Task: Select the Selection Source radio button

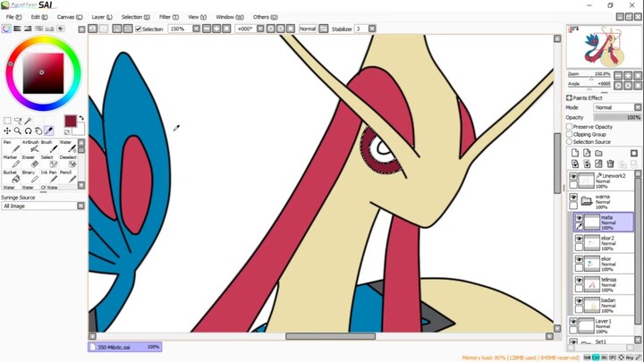Action: 569,141
